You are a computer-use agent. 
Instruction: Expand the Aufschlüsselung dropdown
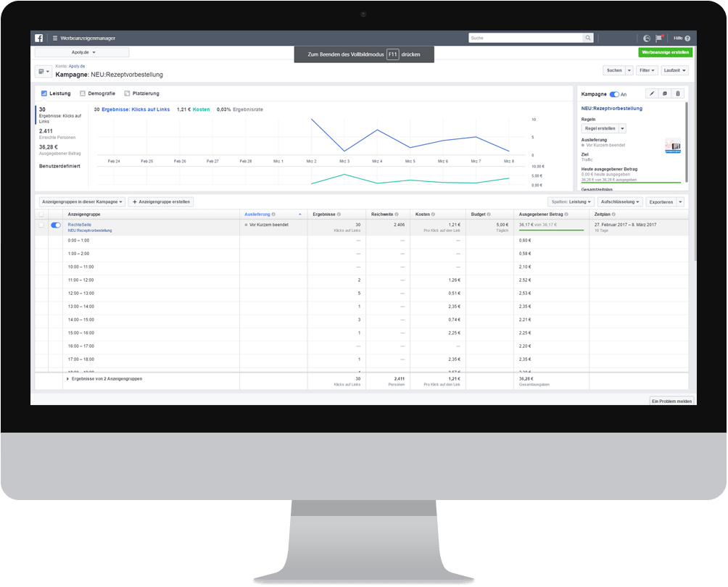point(620,201)
